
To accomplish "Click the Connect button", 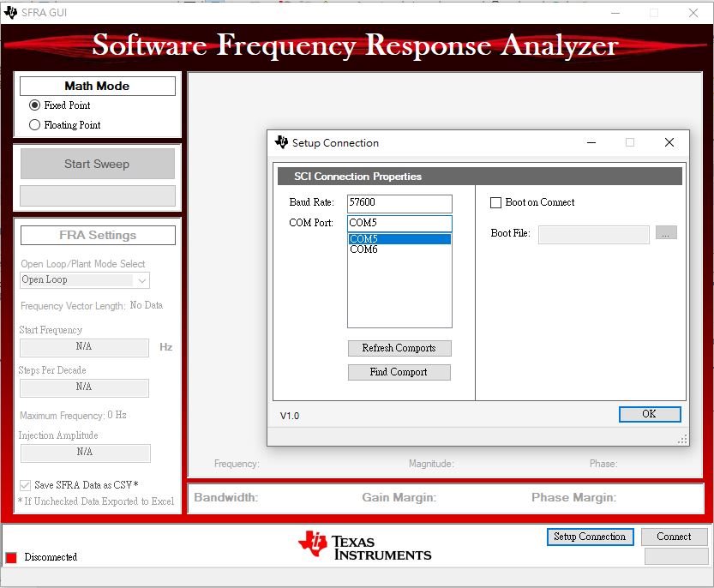I will [674, 537].
